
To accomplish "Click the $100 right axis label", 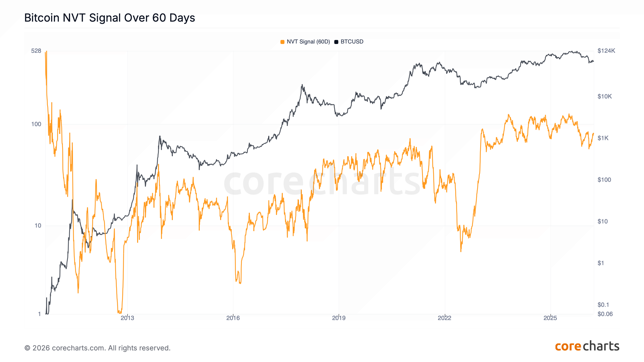I will tap(604, 180).
